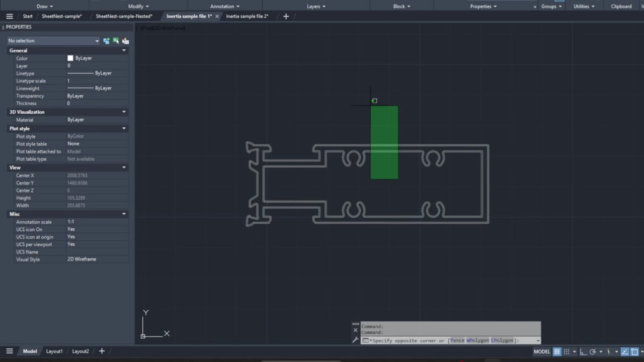The width and height of the screenshot is (644, 362).
Task: Click the Linetype ByLayer value
Action: [x=97, y=73]
